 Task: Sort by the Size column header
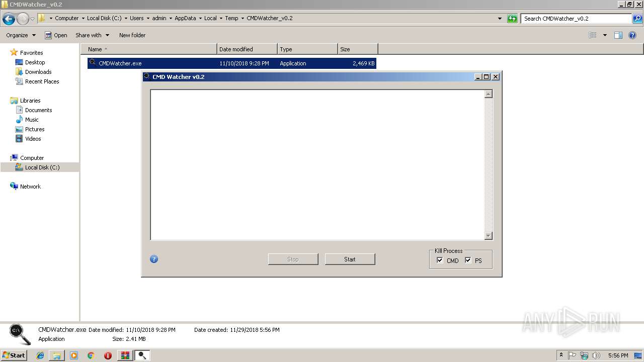(x=358, y=49)
